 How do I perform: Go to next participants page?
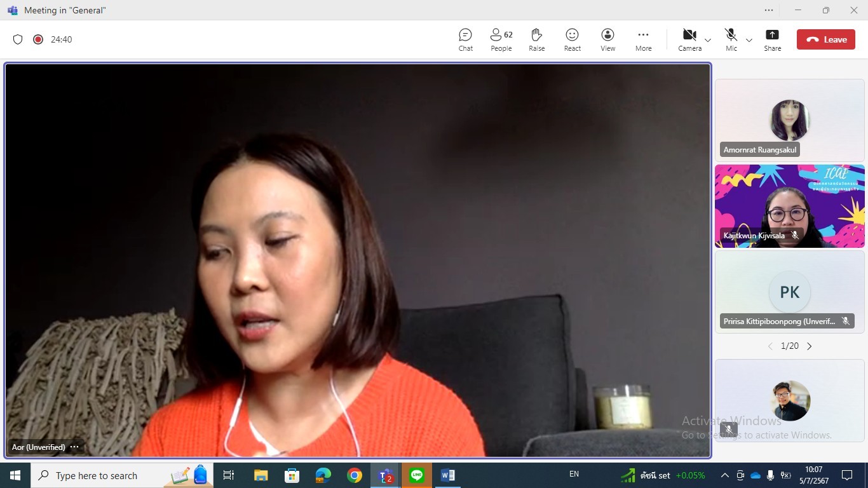point(810,346)
